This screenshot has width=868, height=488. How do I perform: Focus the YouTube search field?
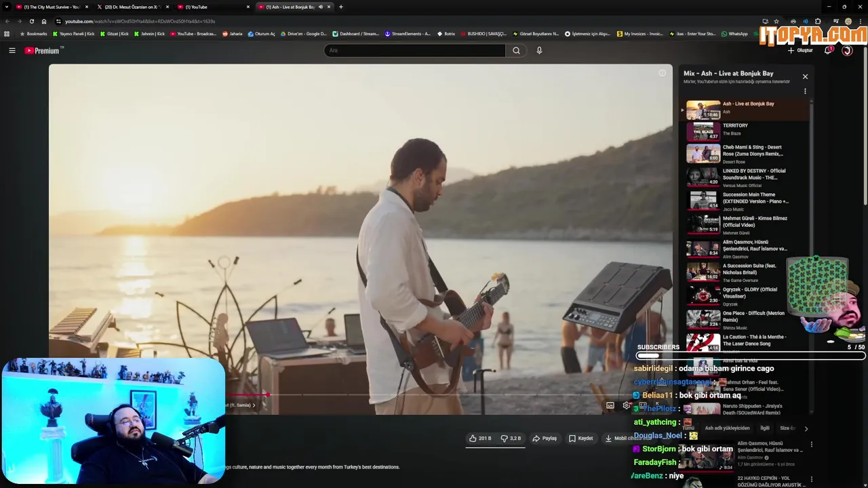click(414, 50)
